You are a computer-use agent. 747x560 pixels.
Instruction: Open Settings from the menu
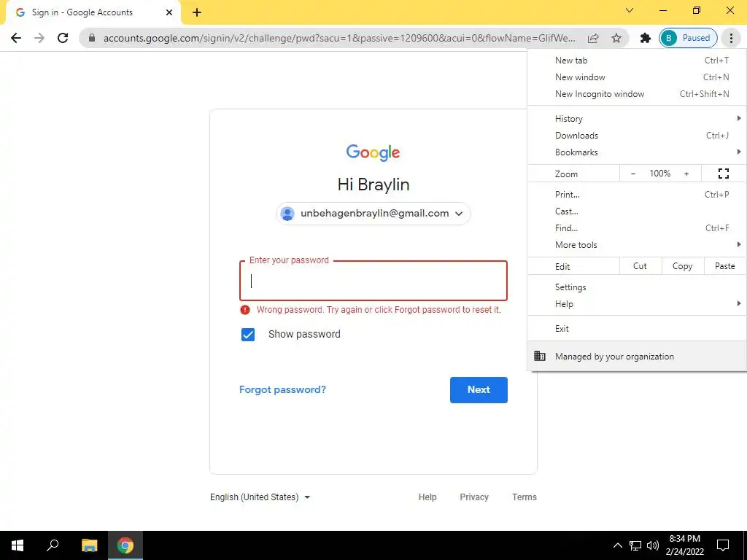coord(637,287)
